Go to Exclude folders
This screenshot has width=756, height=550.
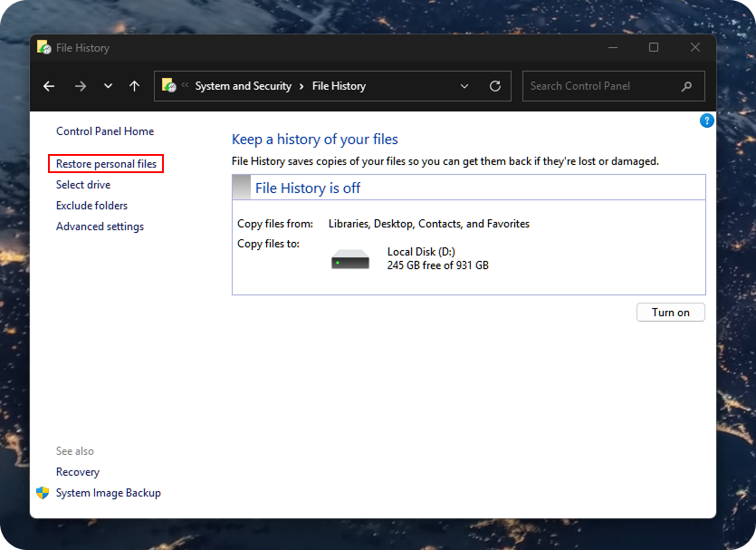[x=91, y=206]
